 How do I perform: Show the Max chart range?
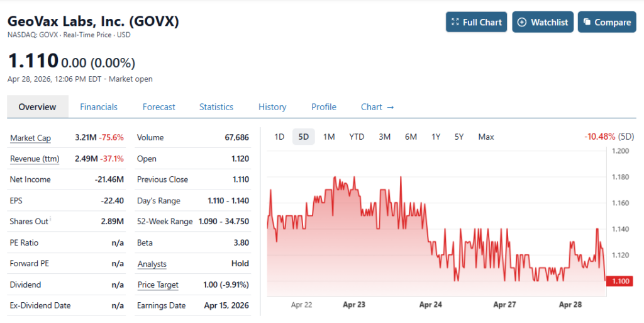point(486,137)
